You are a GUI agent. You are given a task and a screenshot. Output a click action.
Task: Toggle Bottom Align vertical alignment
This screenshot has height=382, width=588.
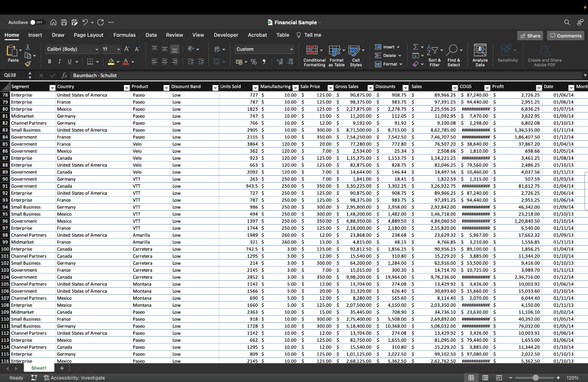click(x=175, y=49)
